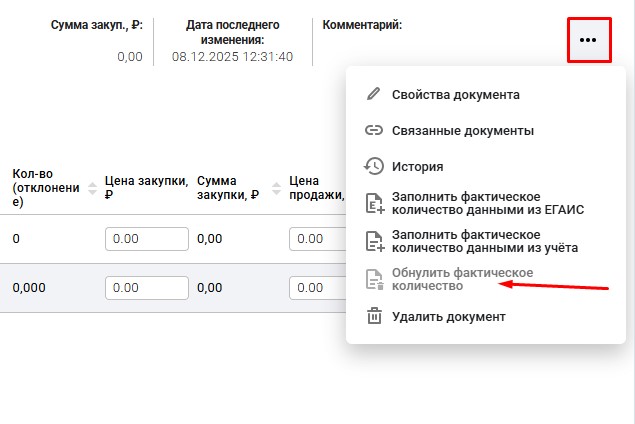Click the 0,000 deviation quantity cell
The height and width of the screenshot is (424, 635).
29,288
